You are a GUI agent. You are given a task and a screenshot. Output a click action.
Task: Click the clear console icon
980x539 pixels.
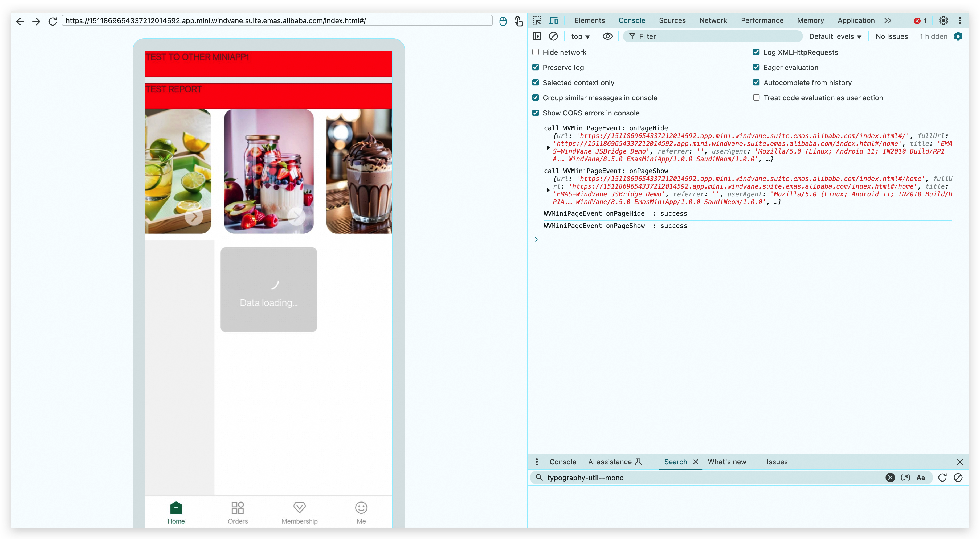coord(553,36)
